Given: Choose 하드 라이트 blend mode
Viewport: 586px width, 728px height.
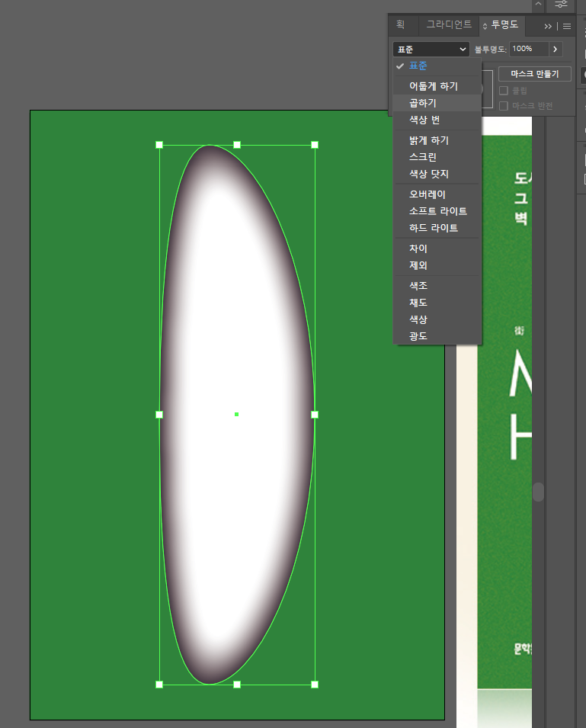Looking at the screenshot, I should click(x=437, y=227).
